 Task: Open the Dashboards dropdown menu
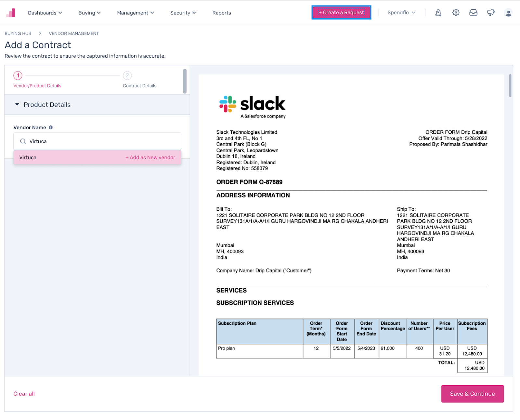pos(45,13)
